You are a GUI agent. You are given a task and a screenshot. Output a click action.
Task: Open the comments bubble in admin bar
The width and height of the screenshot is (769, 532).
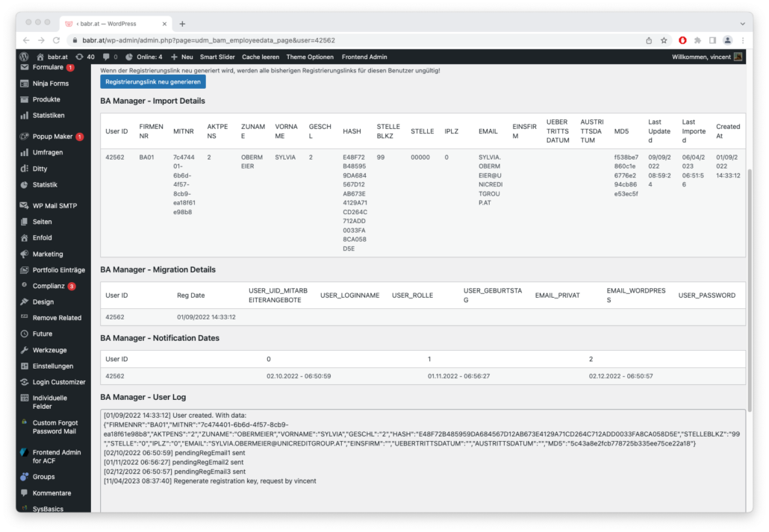[110, 57]
